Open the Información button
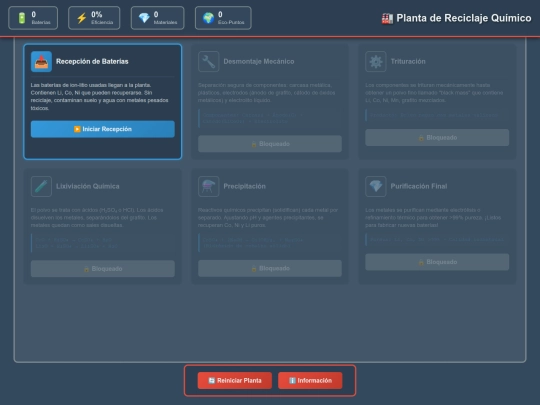This screenshot has height=405, width=540. click(x=310, y=381)
